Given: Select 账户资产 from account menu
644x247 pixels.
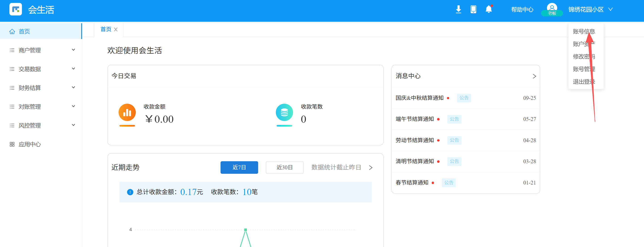Looking at the screenshot, I should (x=584, y=44).
